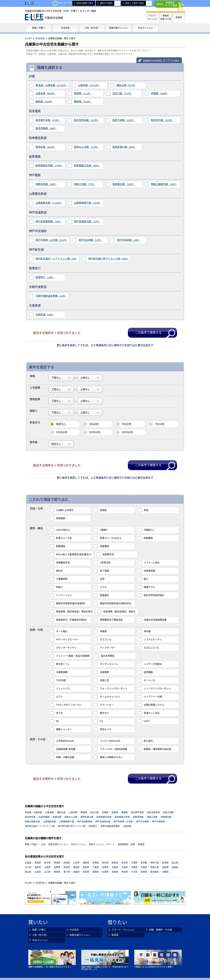Select the 10分以内 radio button
Viewport: 210px width, 980px height.
coord(52,432)
